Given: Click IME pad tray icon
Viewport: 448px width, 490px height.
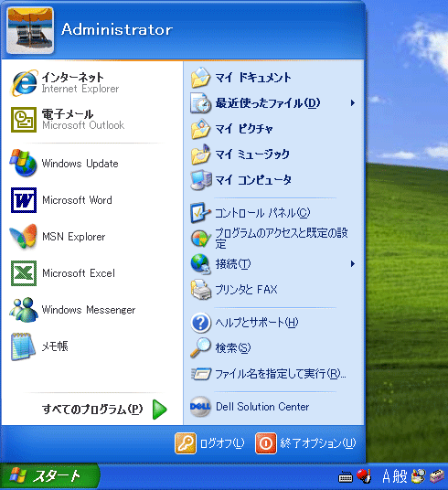Looking at the screenshot, I should (x=419, y=476).
